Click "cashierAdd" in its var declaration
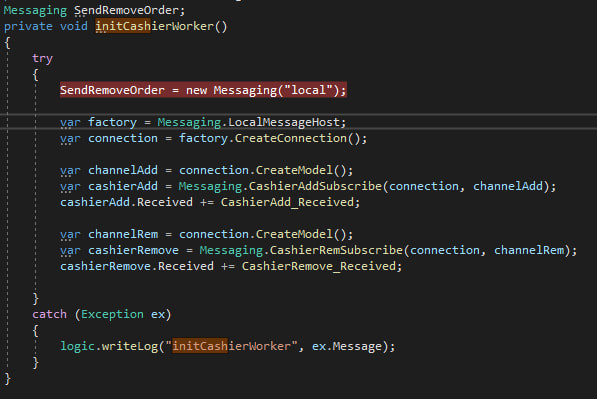Viewport: 597px width, 399px height. pos(123,186)
